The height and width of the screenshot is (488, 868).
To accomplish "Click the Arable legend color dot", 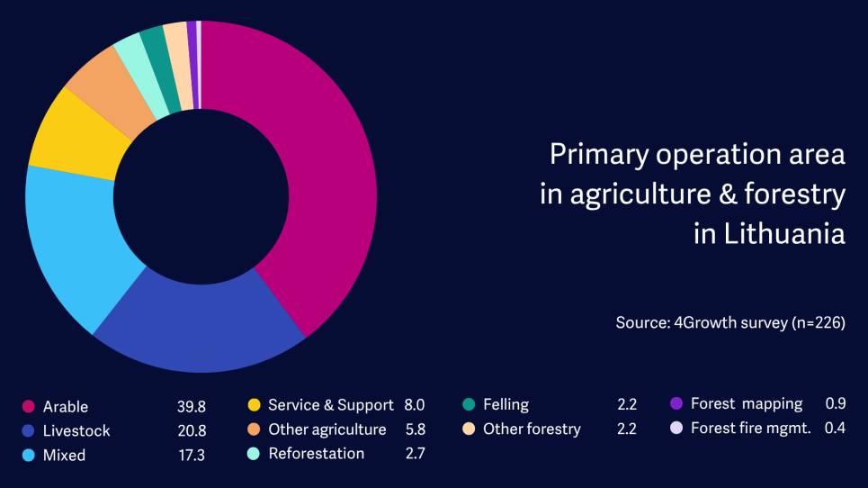I will (x=28, y=406).
